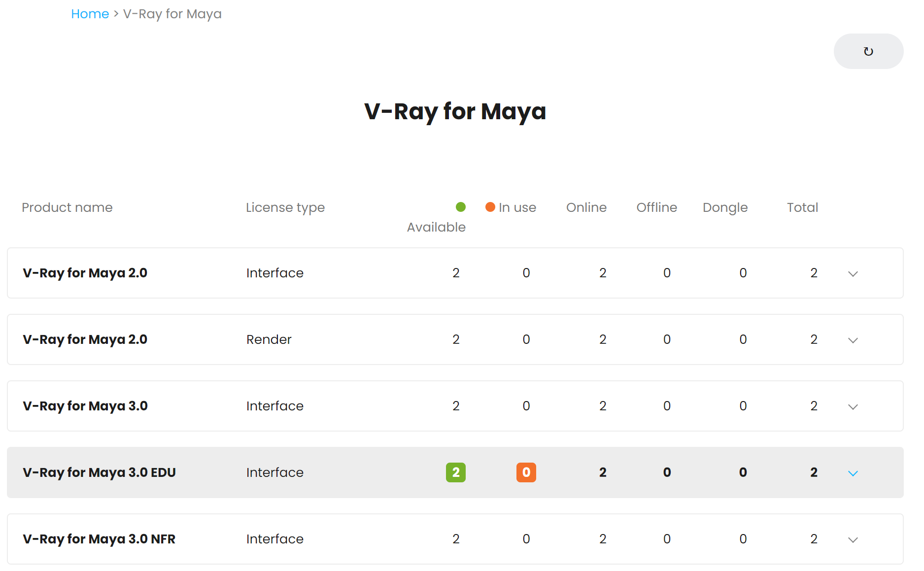Click the Online column header
The image size is (924, 571).
pos(586,207)
